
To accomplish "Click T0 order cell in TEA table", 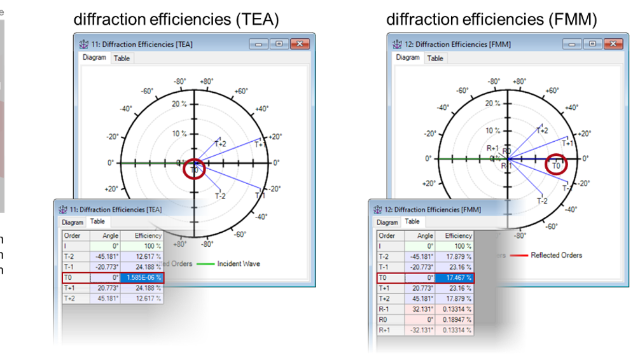I will click(x=76, y=278).
